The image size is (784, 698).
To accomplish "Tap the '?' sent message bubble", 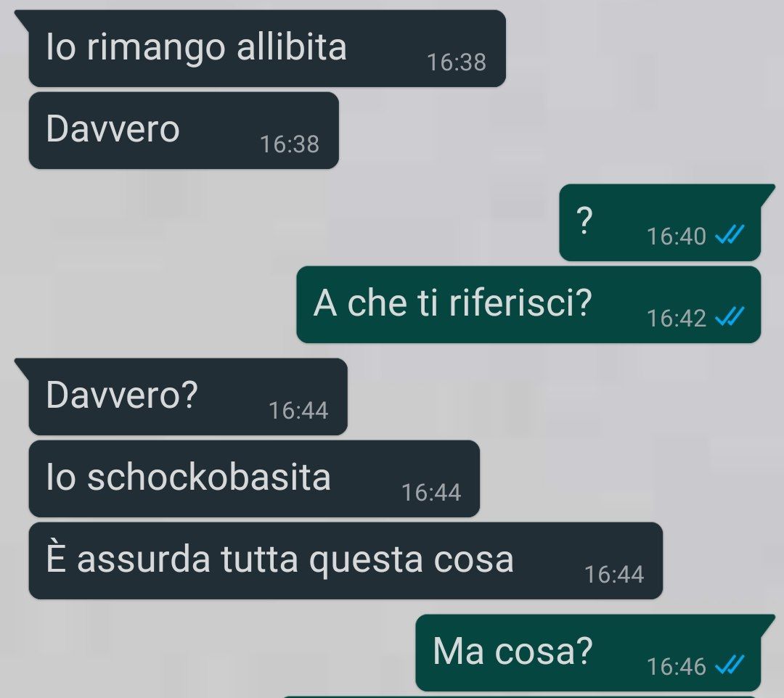I will coord(660,222).
